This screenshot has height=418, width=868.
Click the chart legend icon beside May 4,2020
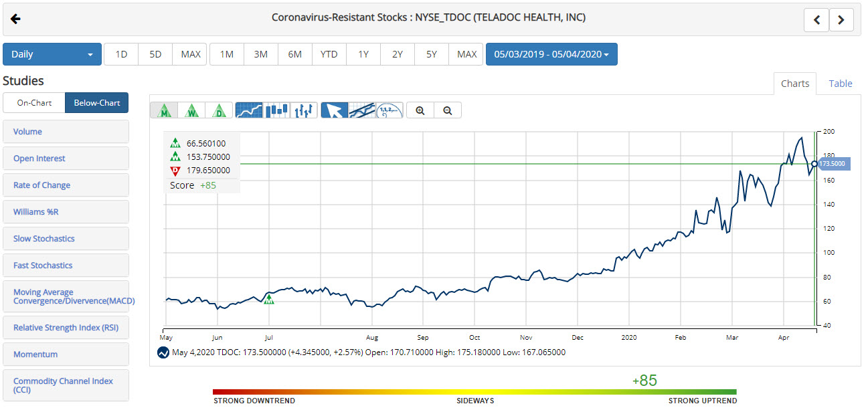pos(162,352)
